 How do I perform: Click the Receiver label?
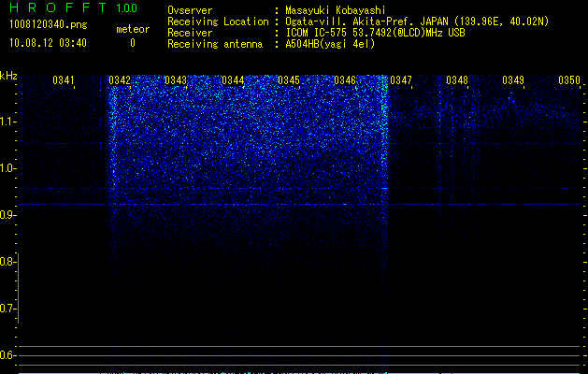click(190, 33)
